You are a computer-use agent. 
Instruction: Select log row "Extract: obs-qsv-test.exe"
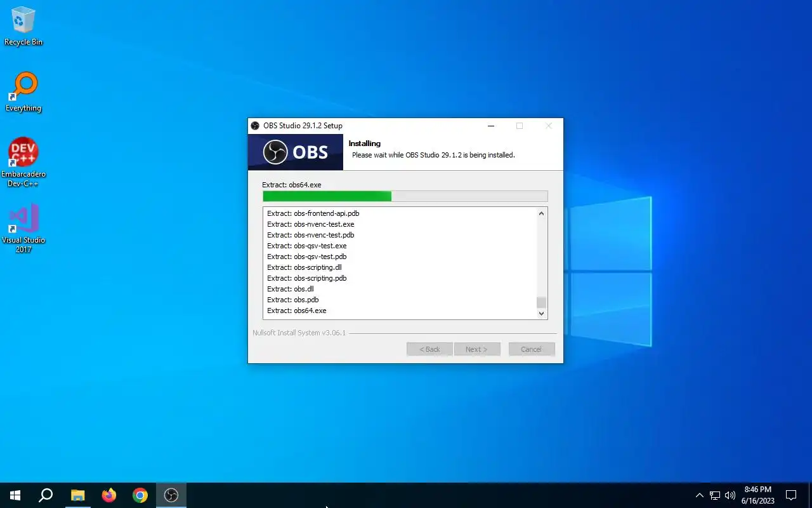click(400, 246)
